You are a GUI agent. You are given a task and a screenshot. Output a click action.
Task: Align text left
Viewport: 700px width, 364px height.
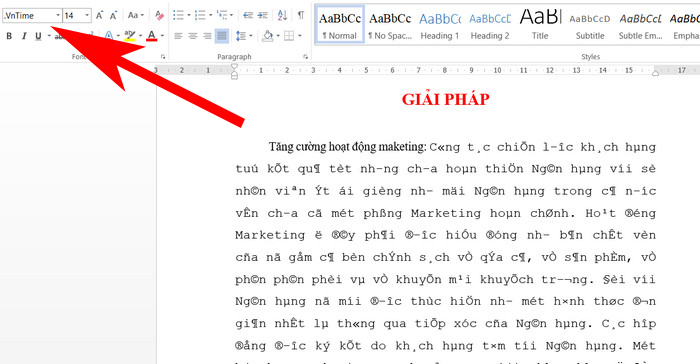pos(178,35)
